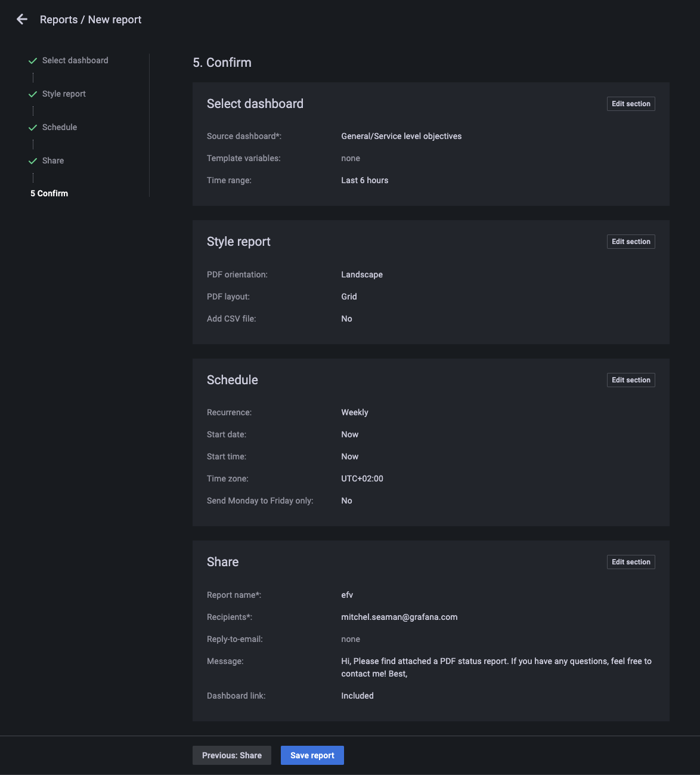Screen dimensions: 700x775
Task: Select the Style report step in the sidebar
Action: [x=63, y=94]
